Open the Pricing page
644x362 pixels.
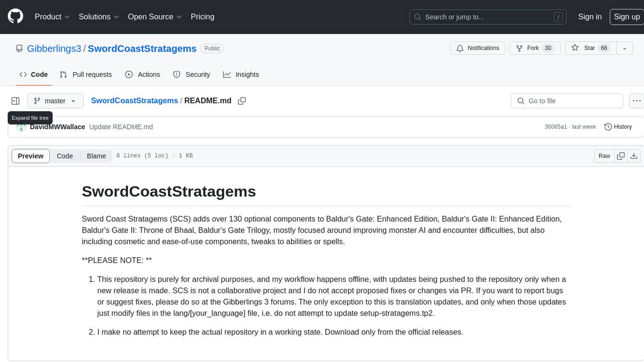click(x=202, y=17)
